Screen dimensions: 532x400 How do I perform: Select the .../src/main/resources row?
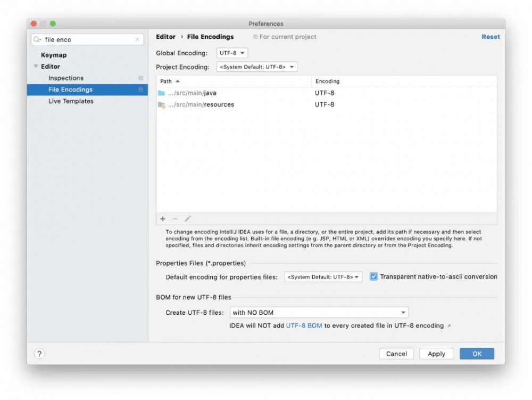(x=327, y=104)
